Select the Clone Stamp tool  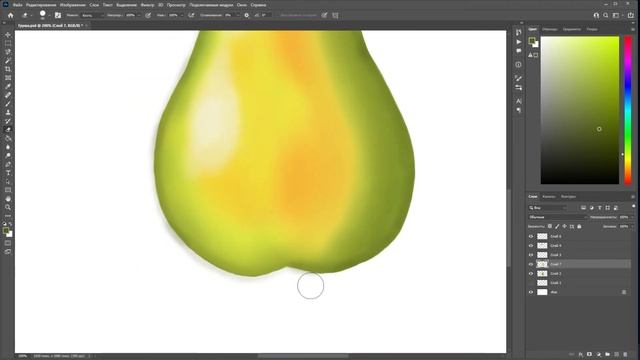point(8,112)
